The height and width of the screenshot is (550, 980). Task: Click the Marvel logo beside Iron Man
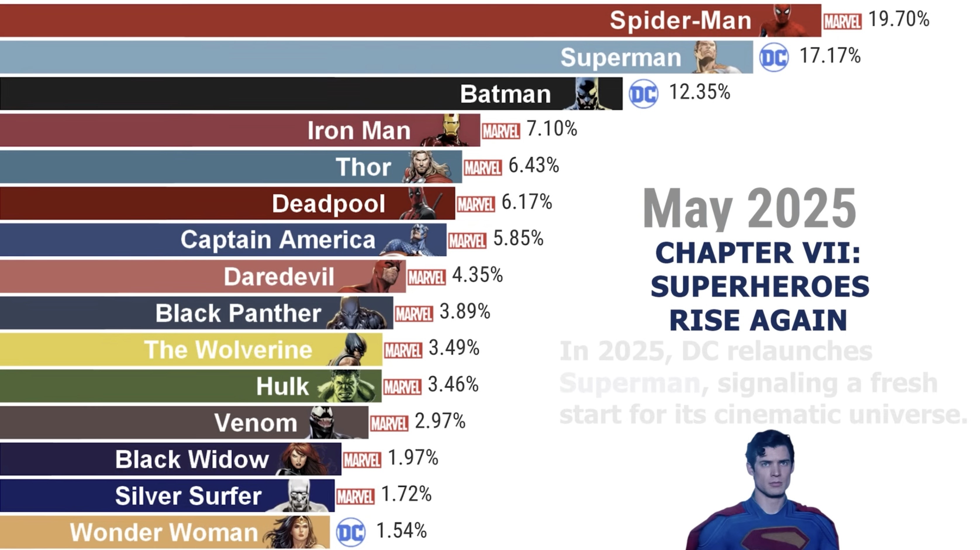[x=501, y=131]
